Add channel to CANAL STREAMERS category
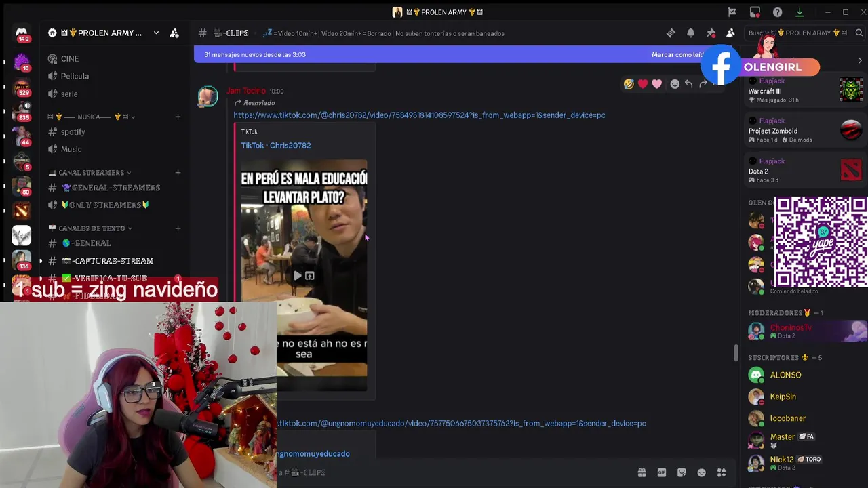The height and width of the screenshot is (488, 868). [x=178, y=173]
